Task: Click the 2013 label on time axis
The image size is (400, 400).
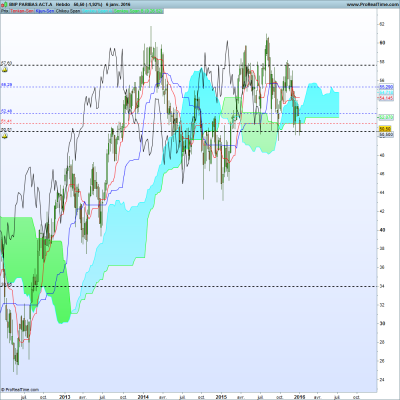Action: coord(64,397)
